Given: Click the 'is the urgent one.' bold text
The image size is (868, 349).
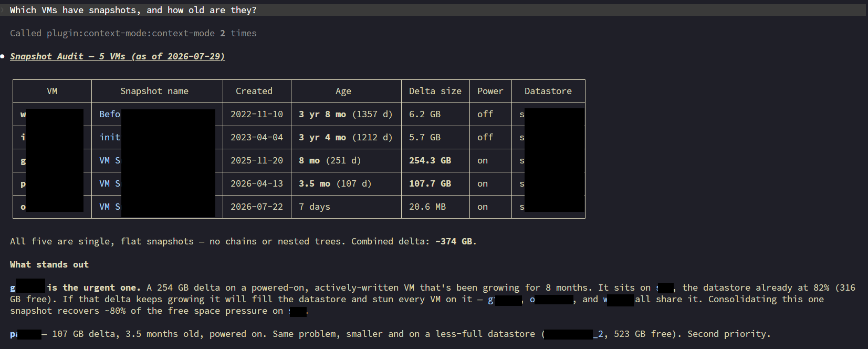Looking at the screenshot, I should 93,288.
